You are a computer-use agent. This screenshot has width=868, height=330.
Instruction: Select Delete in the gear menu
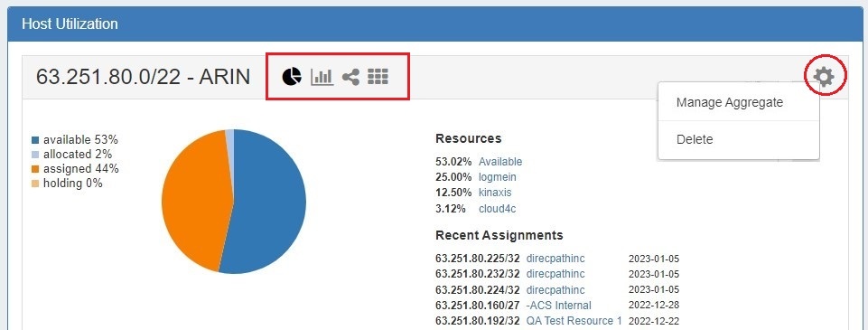pyautogui.click(x=695, y=139)
